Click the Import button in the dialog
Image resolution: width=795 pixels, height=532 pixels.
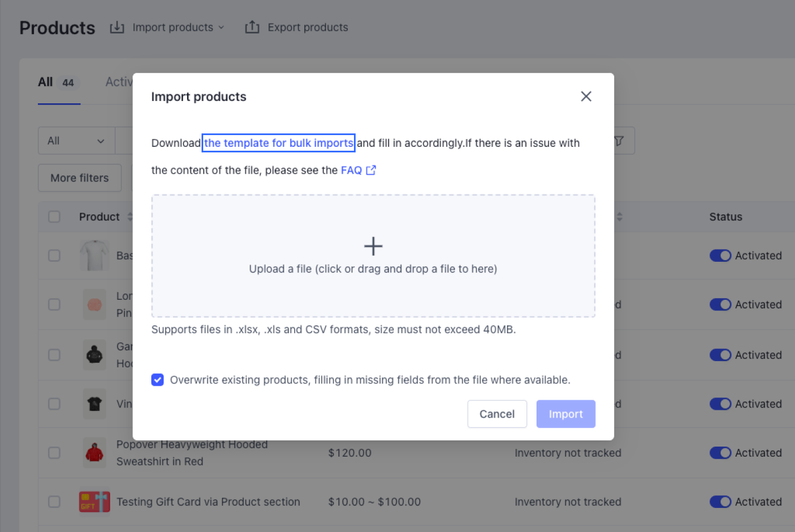565,414
